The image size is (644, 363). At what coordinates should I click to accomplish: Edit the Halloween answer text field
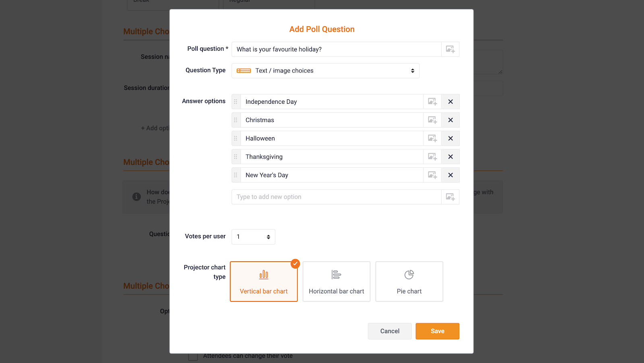(x=332, y=138)
